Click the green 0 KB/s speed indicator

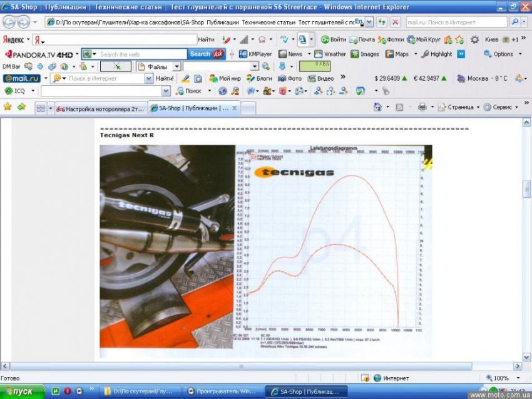[315, 66]
